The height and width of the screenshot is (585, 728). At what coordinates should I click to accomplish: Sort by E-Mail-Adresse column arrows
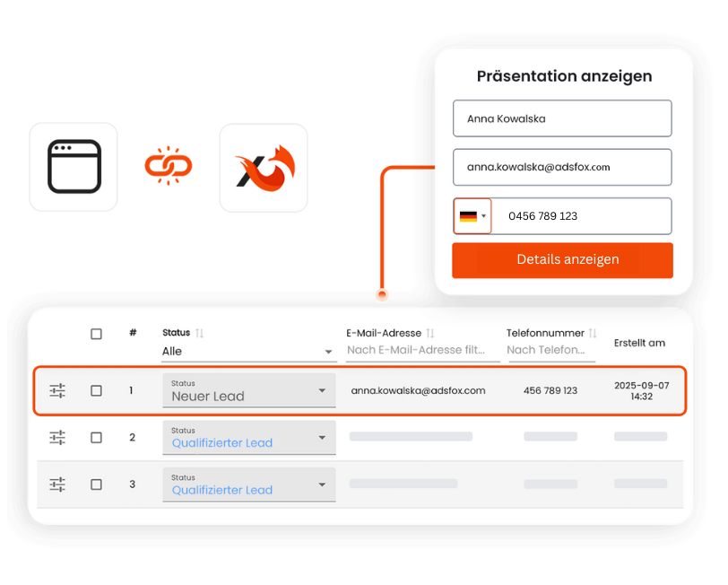(430, 333)
